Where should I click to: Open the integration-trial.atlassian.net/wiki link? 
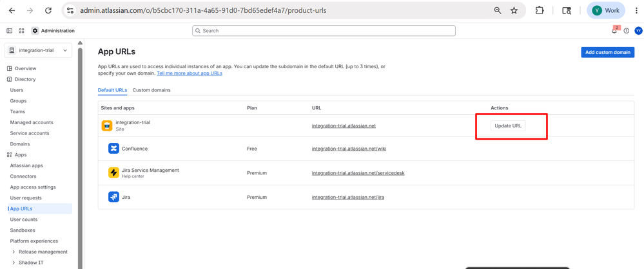349,149
